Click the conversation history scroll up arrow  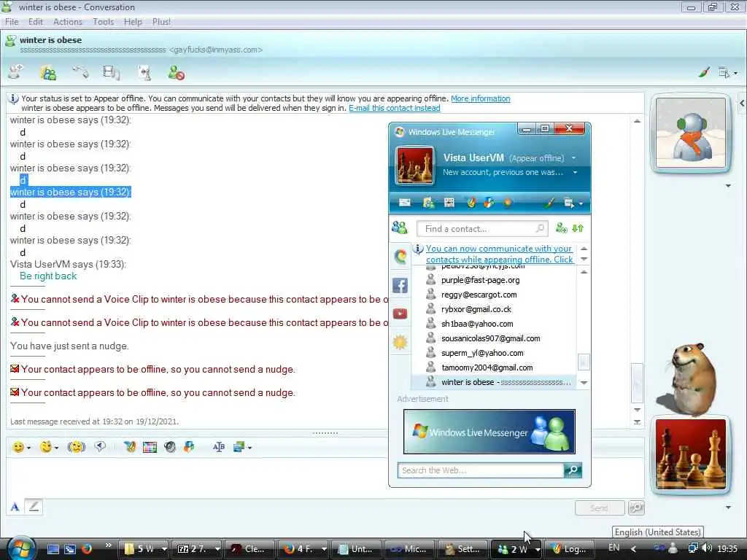tap(637, 122)
